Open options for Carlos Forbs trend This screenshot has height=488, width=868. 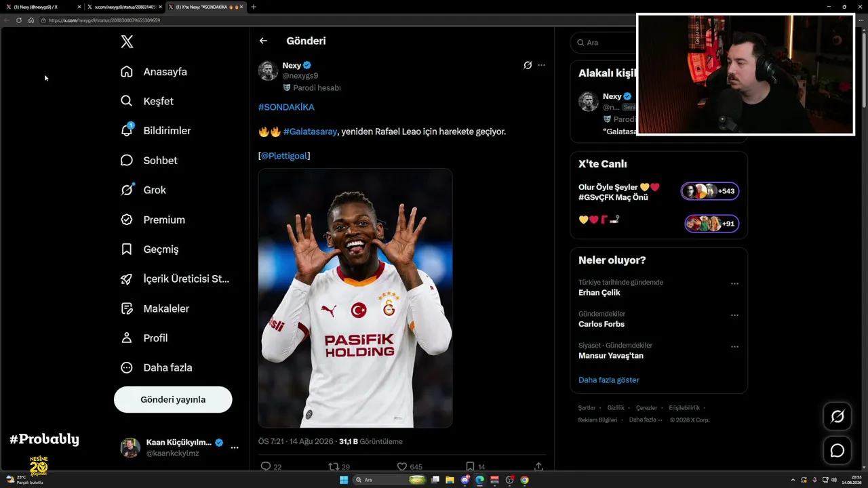pos(734,315)
